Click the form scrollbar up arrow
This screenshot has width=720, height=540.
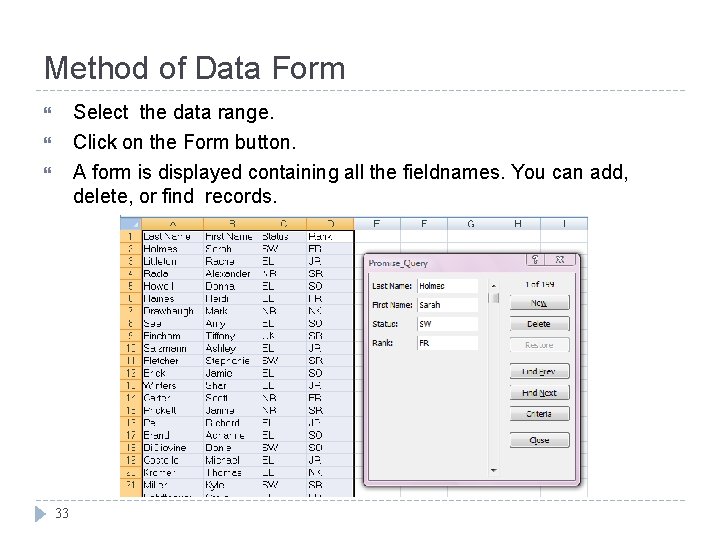[x=494, y=286]
